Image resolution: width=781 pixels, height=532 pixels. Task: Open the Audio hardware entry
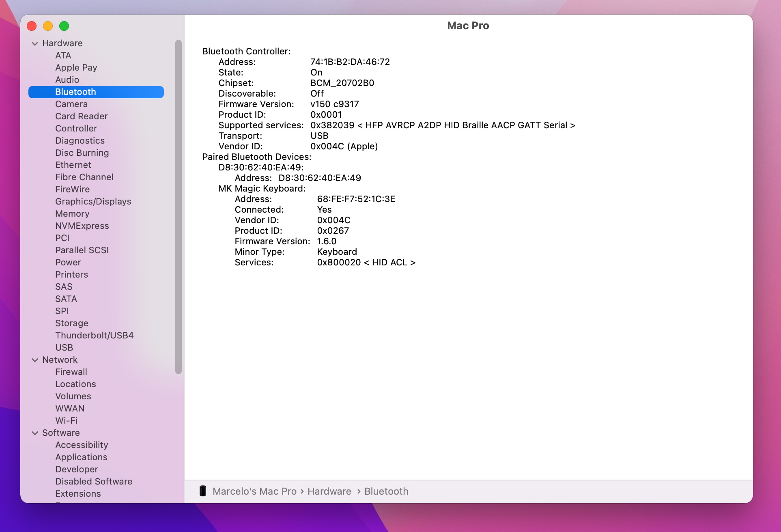tap(67, 80)
